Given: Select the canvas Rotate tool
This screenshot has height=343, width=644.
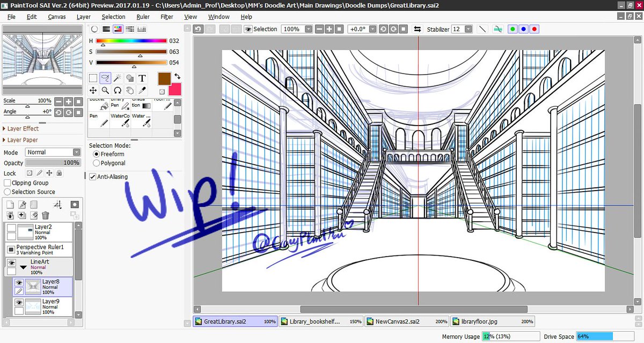Looking at the screenshot, I should (117, 90).
